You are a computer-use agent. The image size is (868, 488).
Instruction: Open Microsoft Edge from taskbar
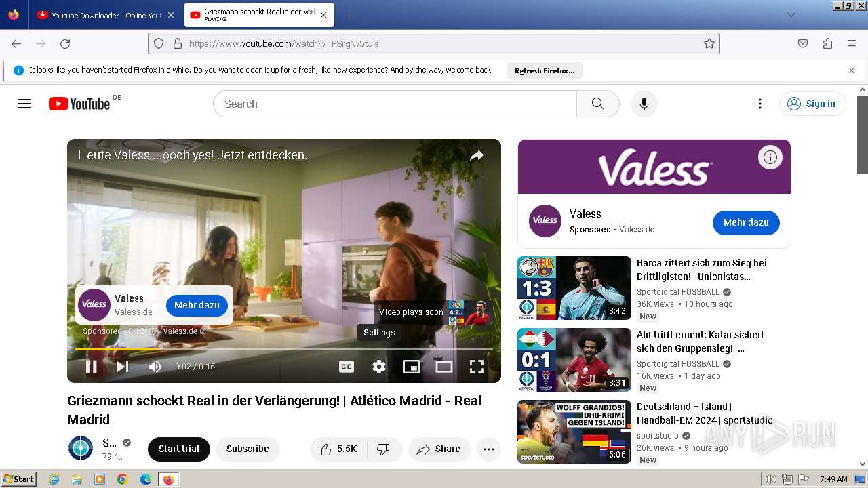coord(146,479)
